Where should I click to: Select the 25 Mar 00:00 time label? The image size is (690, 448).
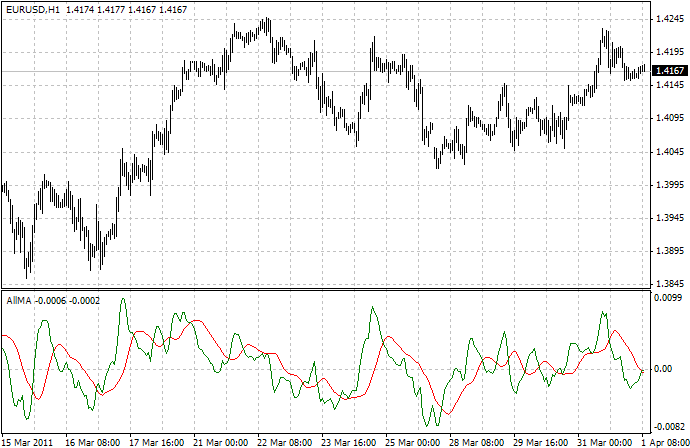click(x=412, y=441)
